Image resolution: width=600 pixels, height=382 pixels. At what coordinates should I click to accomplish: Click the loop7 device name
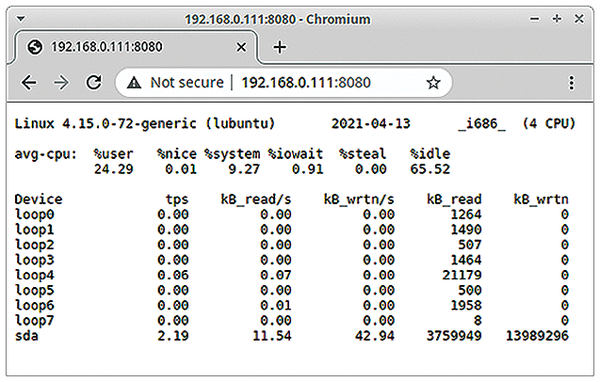coord(34,321)
